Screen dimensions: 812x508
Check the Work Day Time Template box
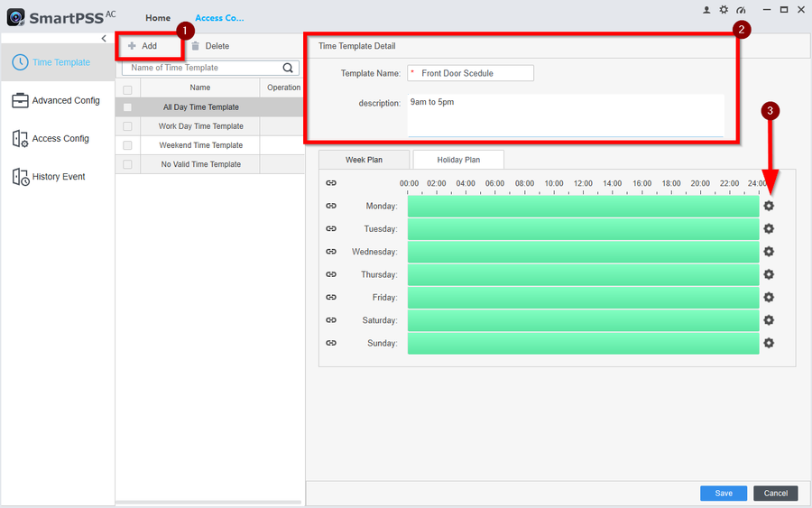[x=127, y=126]
